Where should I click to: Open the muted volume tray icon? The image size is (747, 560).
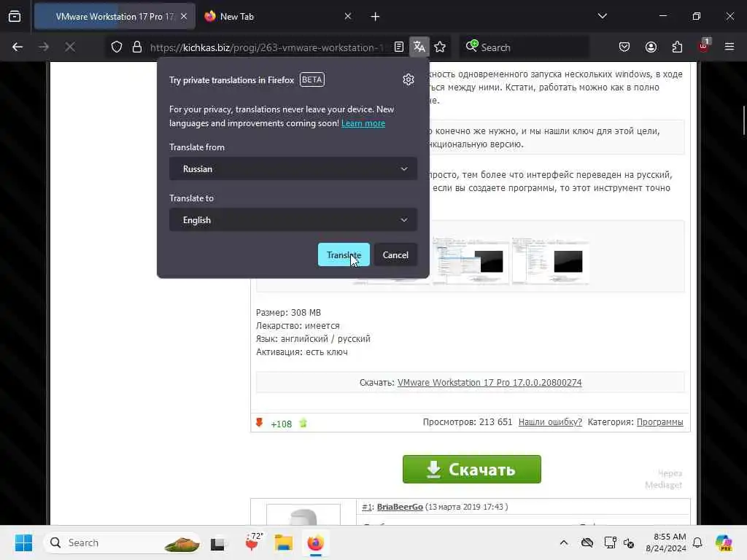point(629,542)
